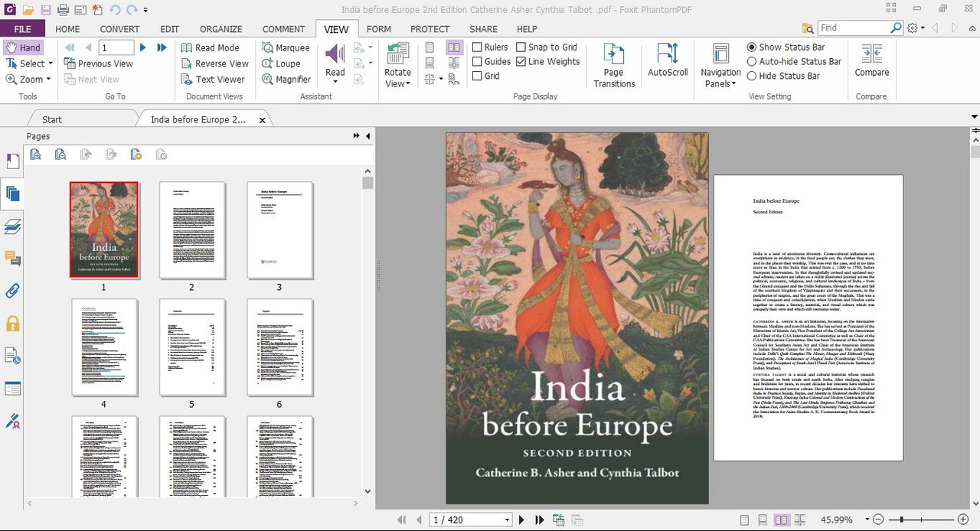
Task: Click the Open folder icon in quick access
Action: click(x=28, y=10)
